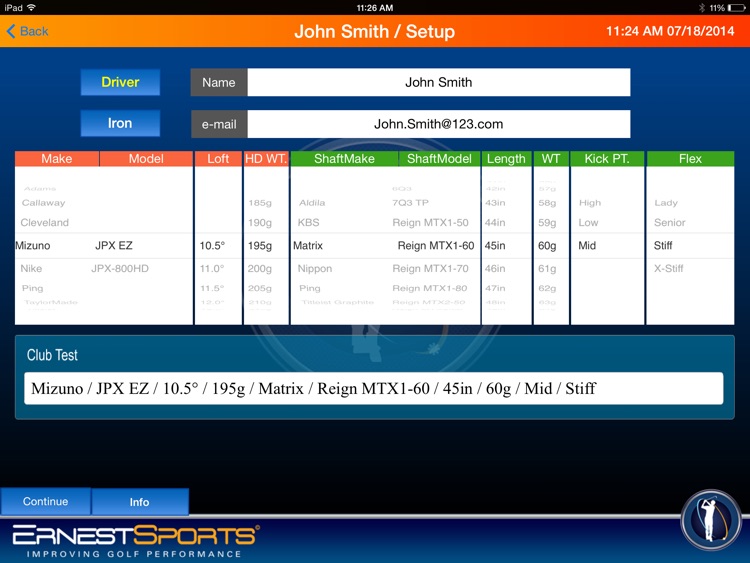Choose Ping in the Make picker
Viewport: 750px width, 563px height.
(x=33, y=288)
